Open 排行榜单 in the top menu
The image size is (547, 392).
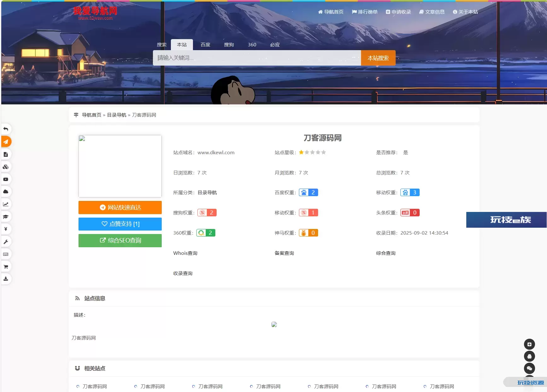(365, 12)
